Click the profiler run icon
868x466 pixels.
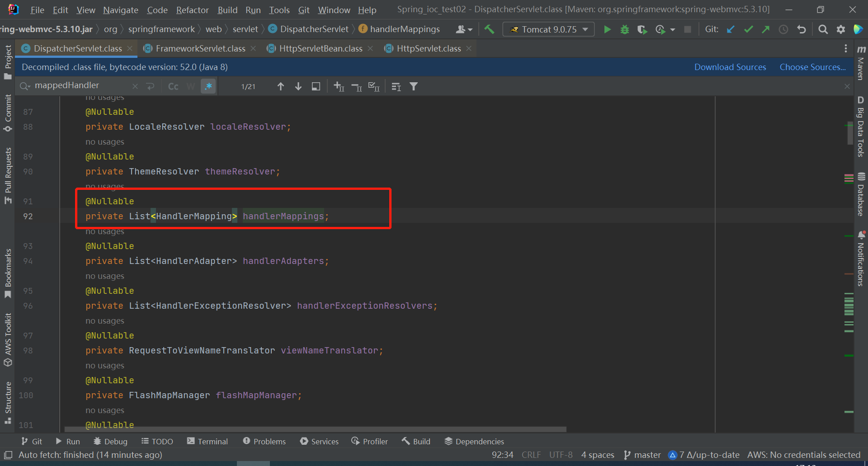(x=660, y=29)
